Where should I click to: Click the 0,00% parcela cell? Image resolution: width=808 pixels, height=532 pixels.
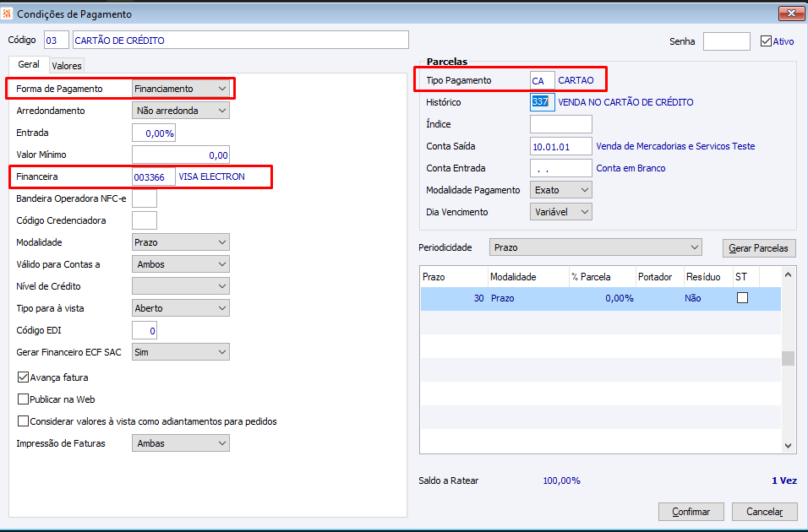click(620, 298)
